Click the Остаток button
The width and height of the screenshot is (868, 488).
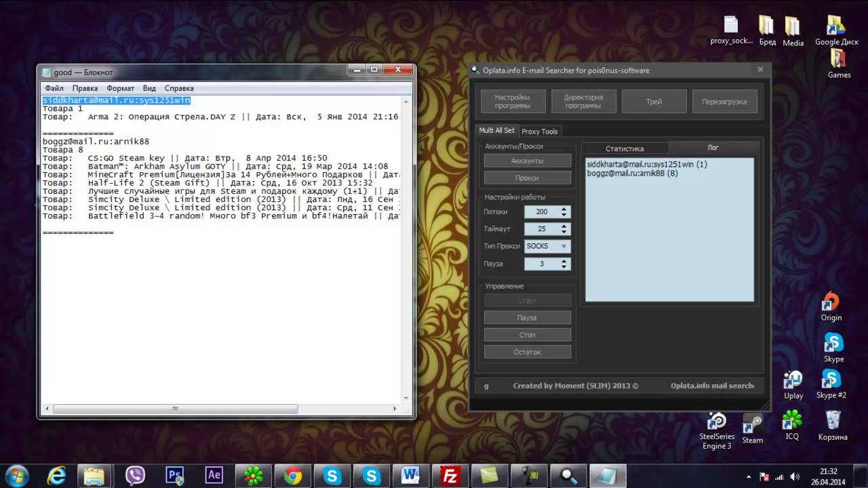pyautogui.click(x=528, y=352)
